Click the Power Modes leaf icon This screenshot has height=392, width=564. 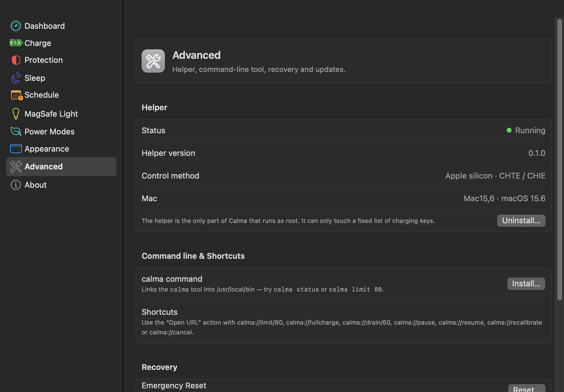coord(16,131)
